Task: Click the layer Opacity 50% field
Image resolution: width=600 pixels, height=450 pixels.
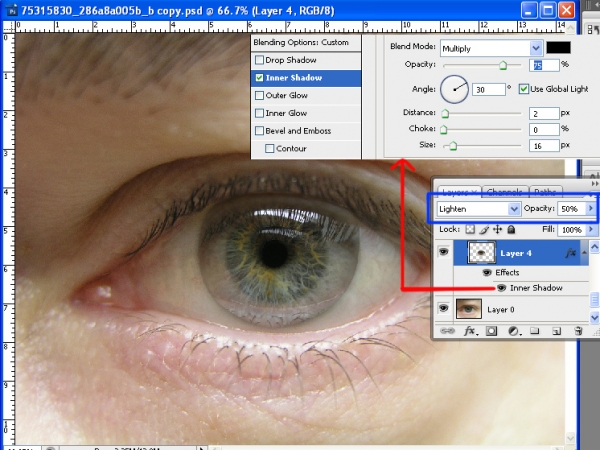Action: click(x=572, y=209)
